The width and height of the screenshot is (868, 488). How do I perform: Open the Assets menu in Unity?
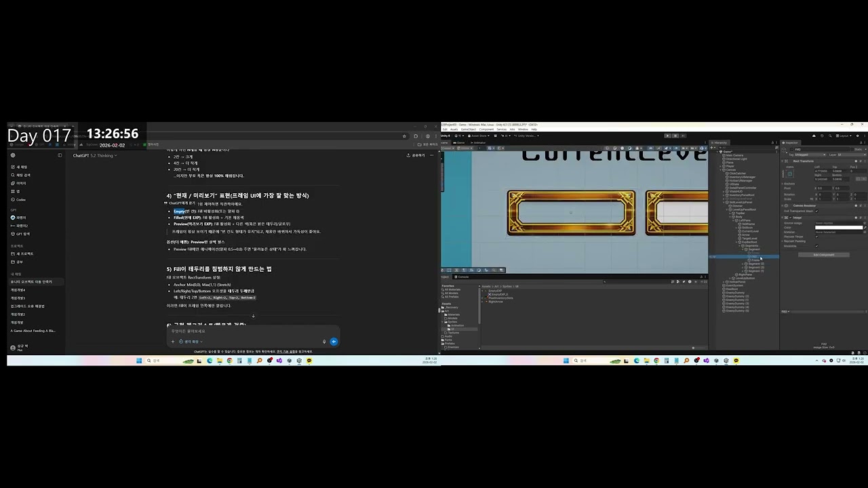454,129
